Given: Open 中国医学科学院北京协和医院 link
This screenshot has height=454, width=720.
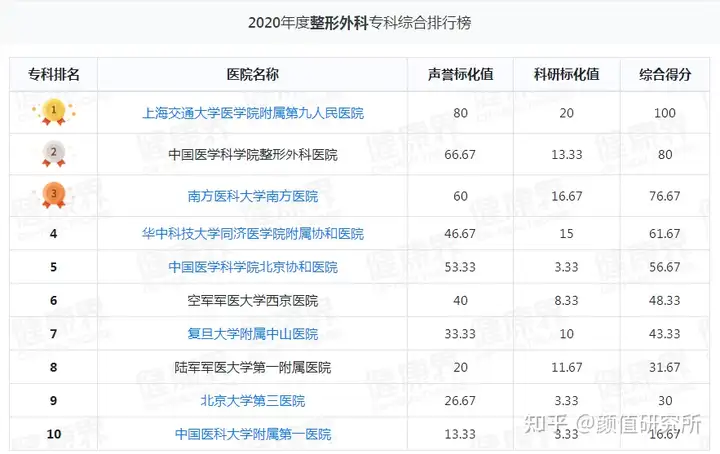Looking at the screenshot, I should 253,267.
